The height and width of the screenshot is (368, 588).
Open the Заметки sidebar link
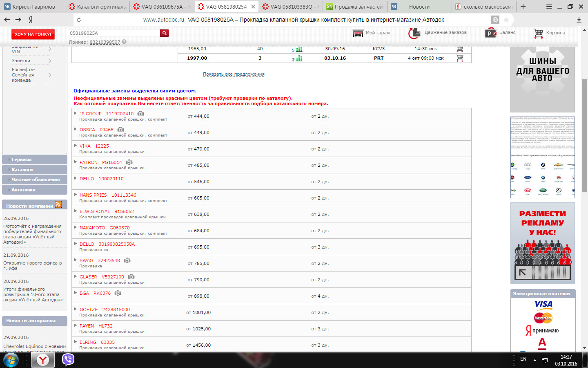21,61
